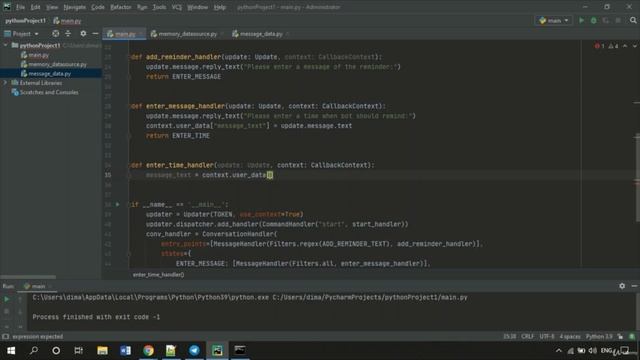Hide the Run tool window
The image size is (640, 360).
coord(634,286)
